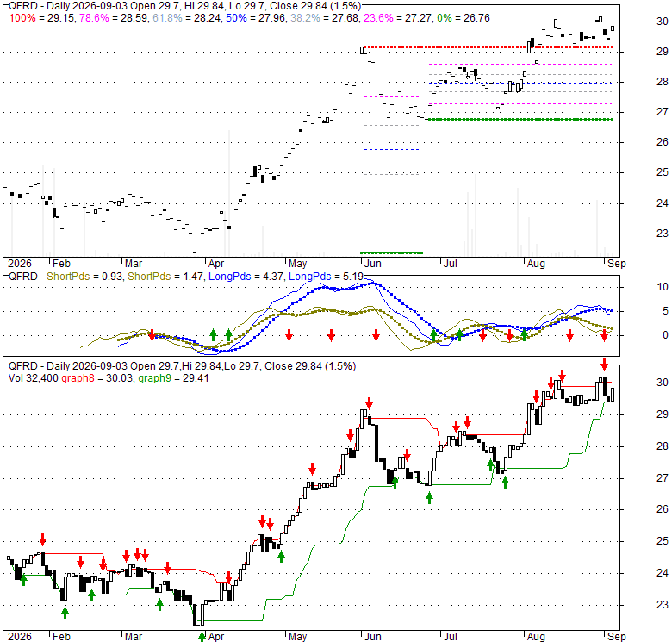The width and height of the screenshot is (672, 642).
Task: Select the '0% = 26.76' Fibonacci label
Action: pyautogui.click(x=464, y=18)
